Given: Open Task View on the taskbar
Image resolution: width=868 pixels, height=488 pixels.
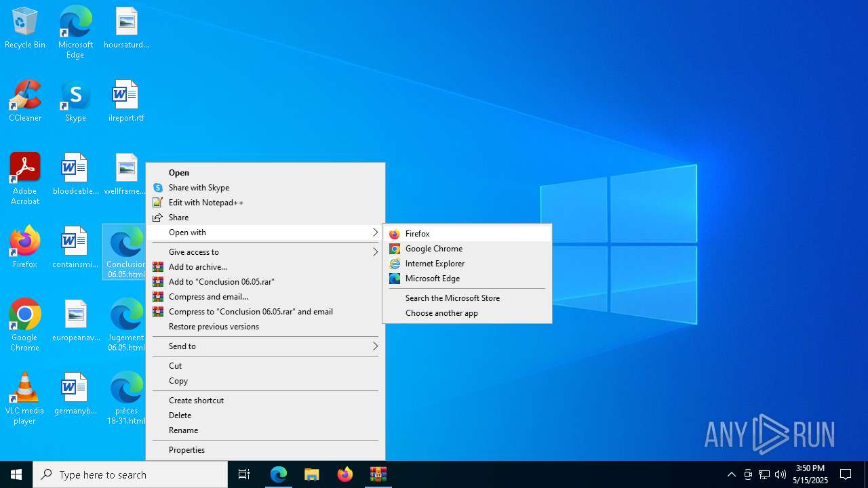Looking at the screenshot, I should pos(244,474).
